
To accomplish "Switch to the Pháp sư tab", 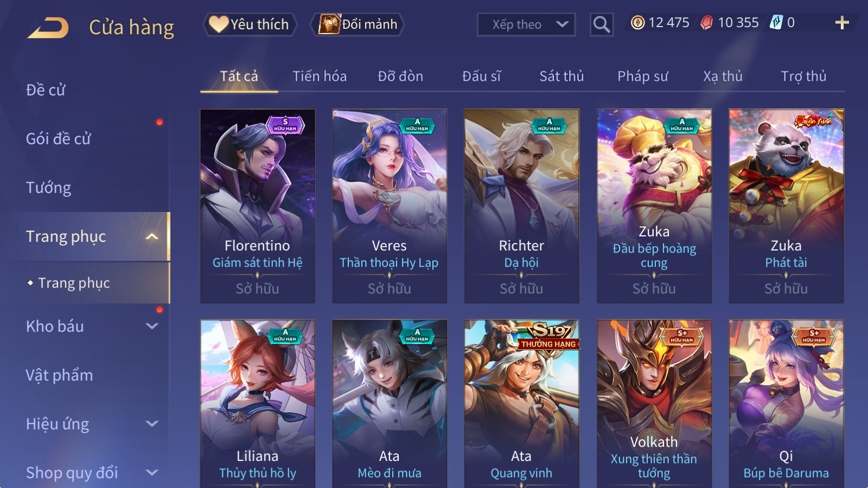I will [642, 76].
